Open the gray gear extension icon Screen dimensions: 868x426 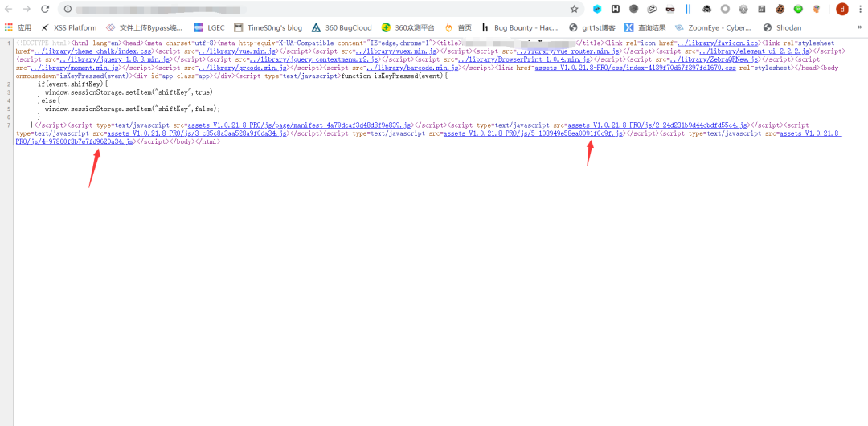pos(743,9)
